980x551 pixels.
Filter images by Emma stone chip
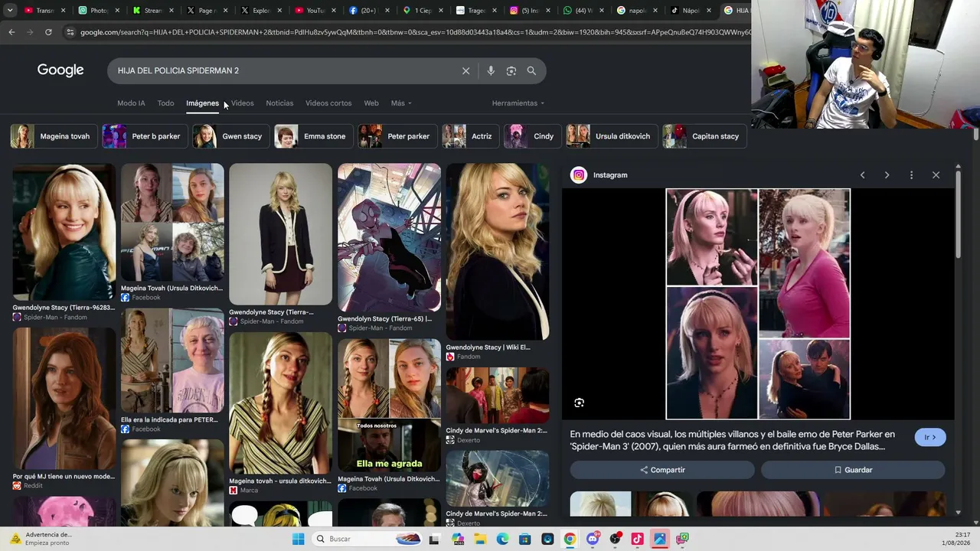click(x=314, y=136)
